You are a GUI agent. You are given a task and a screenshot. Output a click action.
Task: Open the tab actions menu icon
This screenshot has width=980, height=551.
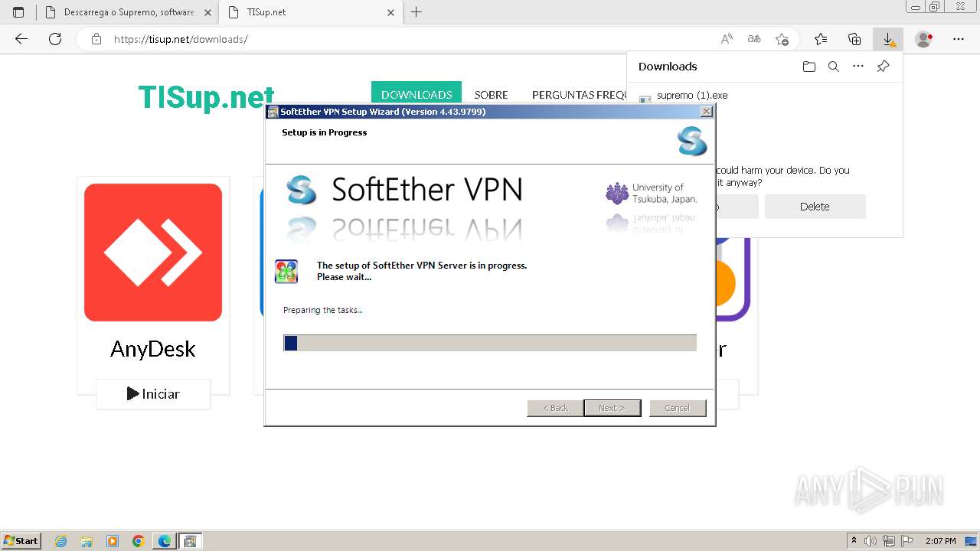[18, 12]
